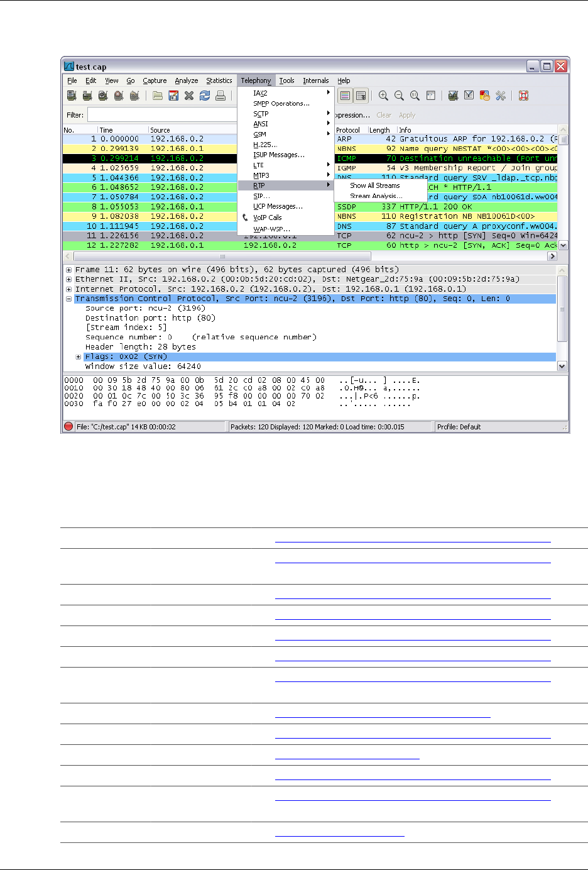Viewport: 588px width, 870px height.
Task: Click the Profile: Default status entry
Action: [459, 427]
